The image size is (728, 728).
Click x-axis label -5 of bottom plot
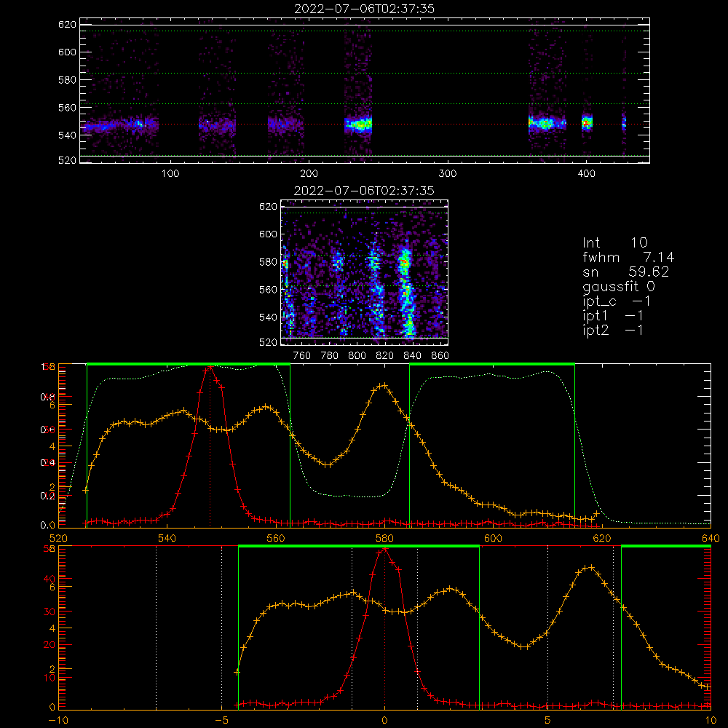tap(221, 720)
